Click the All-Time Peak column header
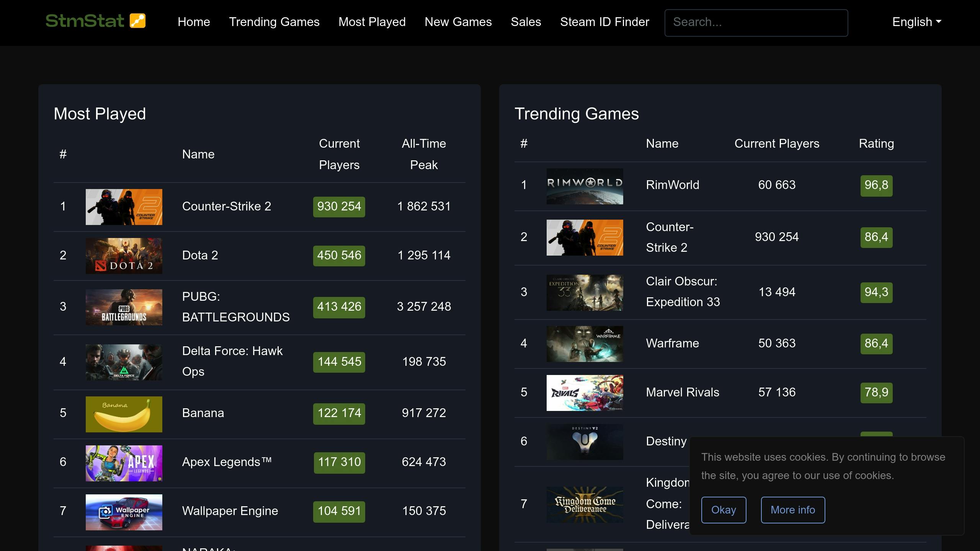 click(424, 154)
